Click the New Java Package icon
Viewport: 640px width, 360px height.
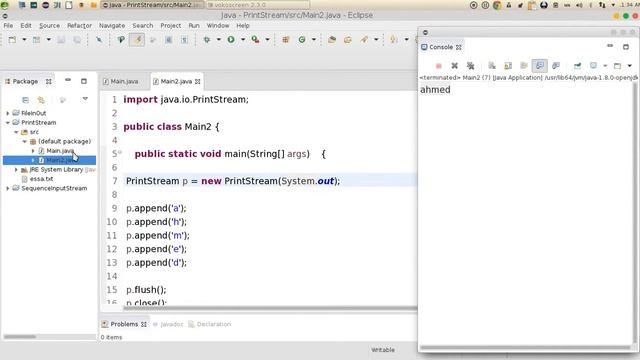[286, 40]
